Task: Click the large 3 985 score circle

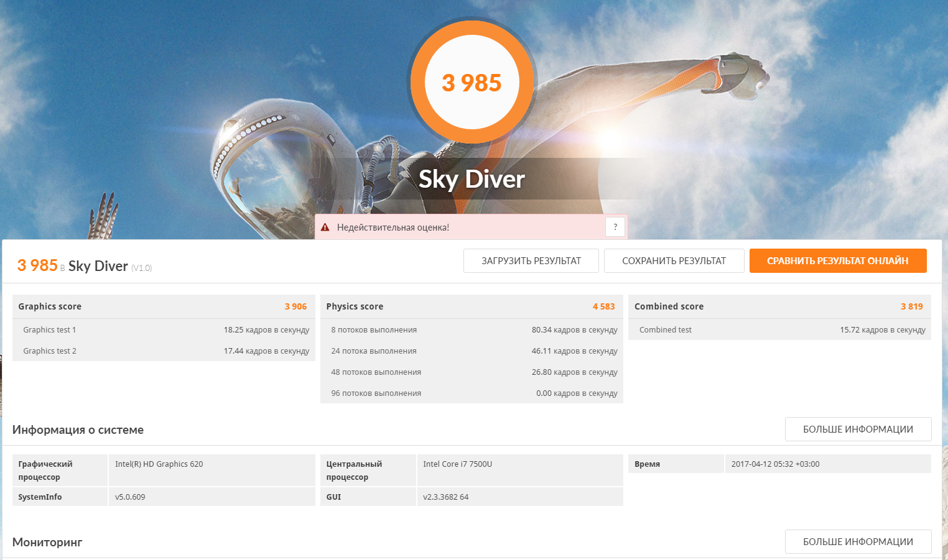Action: (472, 82)
